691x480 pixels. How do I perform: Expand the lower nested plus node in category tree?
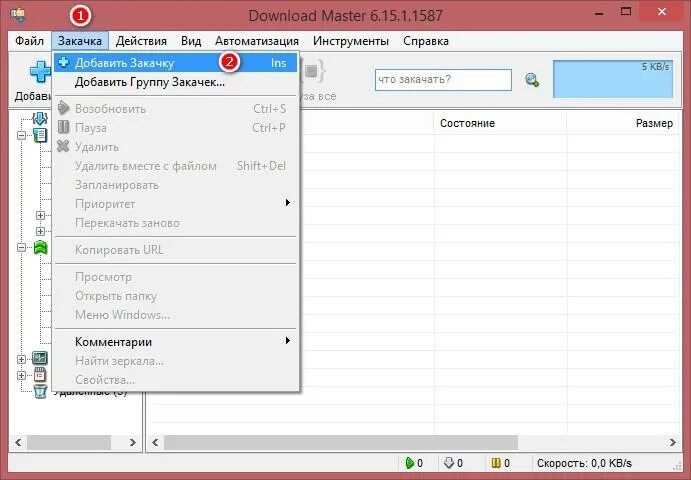click(x=41, y=231)
